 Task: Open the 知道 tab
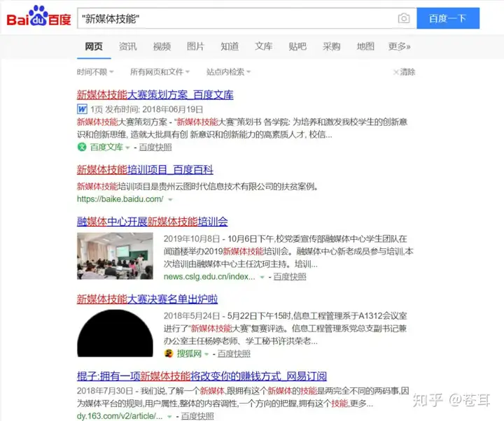230,47
